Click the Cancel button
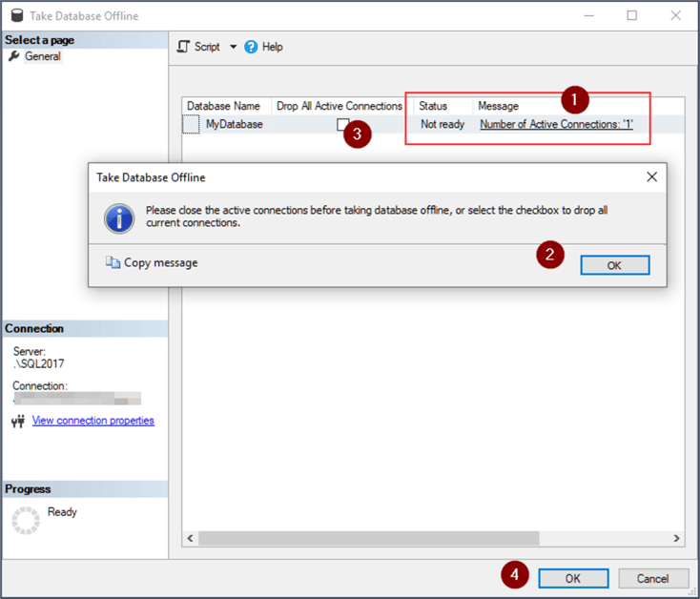The image size is (700, 599). pyautogui.click(x=652, y=578)
